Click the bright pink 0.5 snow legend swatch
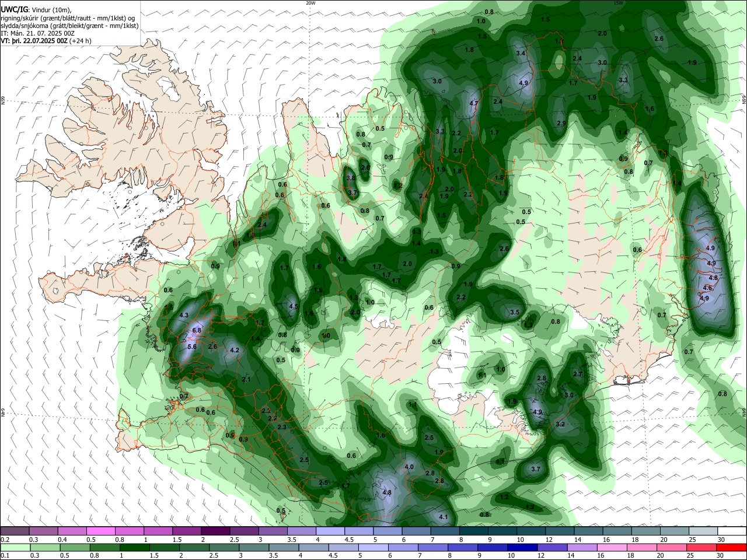 tap(100, 531)
